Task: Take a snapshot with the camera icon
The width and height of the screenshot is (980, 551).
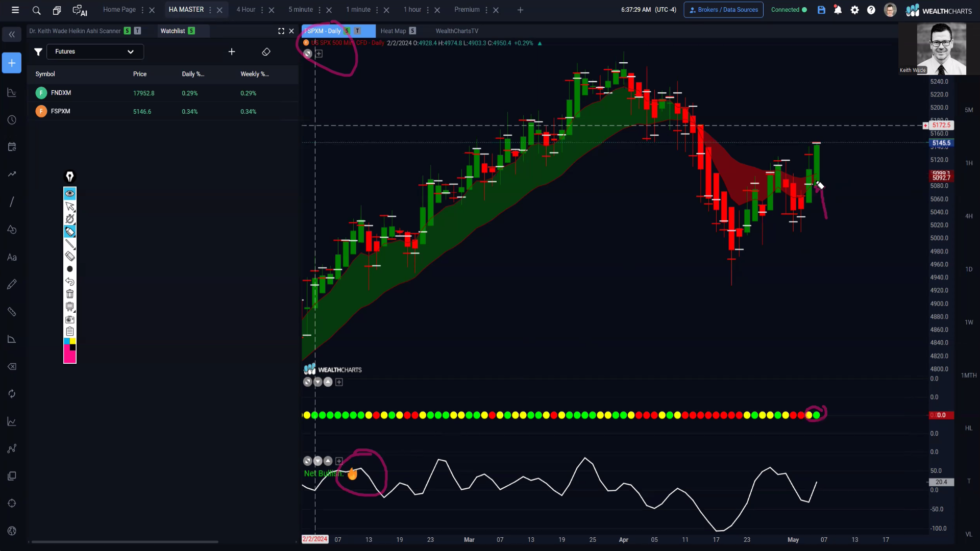Action: click(x=70, y=319)
